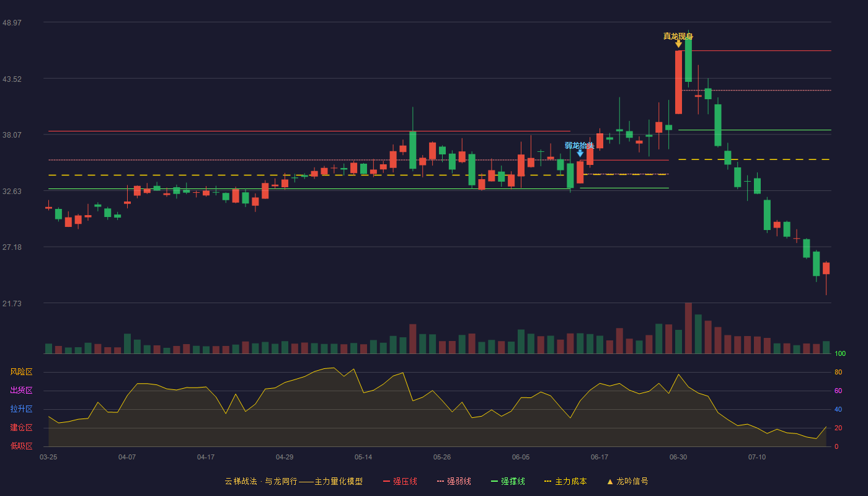Click the 43.52 price axis label
Screen dimensions: 868x496
coord(12,79)
